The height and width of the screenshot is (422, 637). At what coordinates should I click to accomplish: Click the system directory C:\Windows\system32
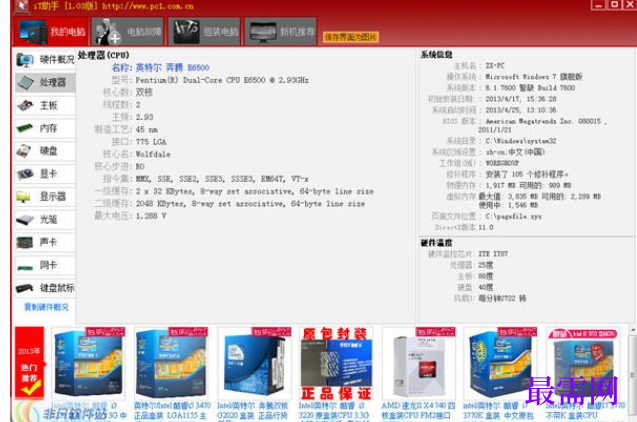coord(521,141)
